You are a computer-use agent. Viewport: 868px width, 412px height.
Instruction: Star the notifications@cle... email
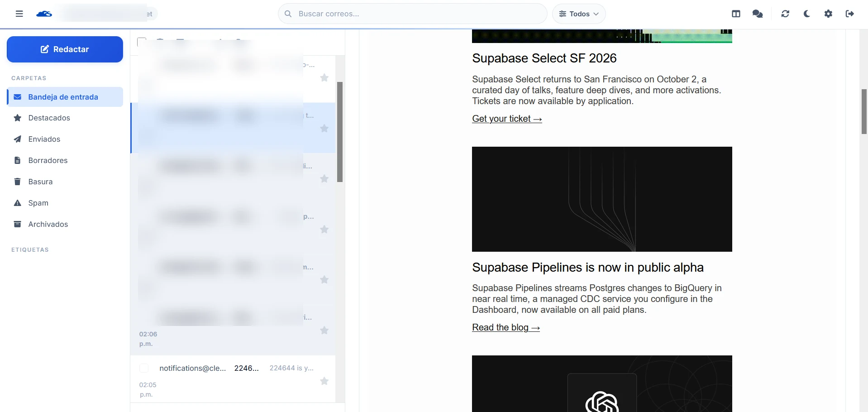pyautogui.click(x=324, y=381)
